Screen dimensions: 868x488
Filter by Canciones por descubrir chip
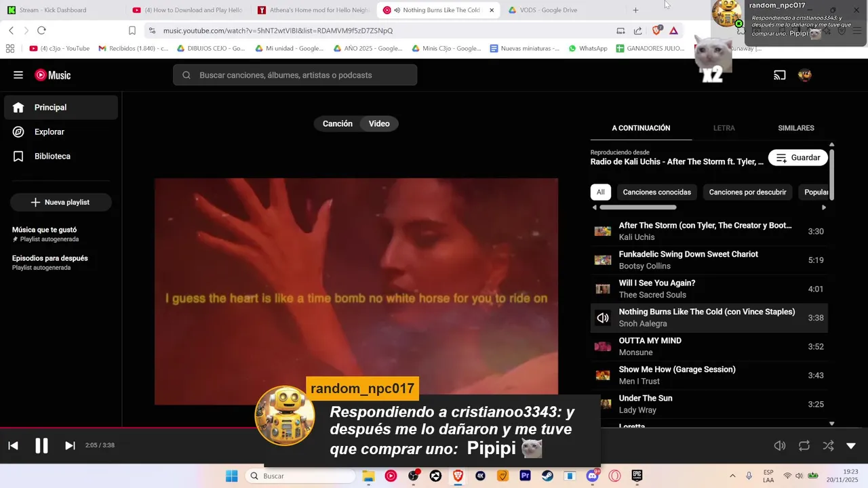[747, 192]
